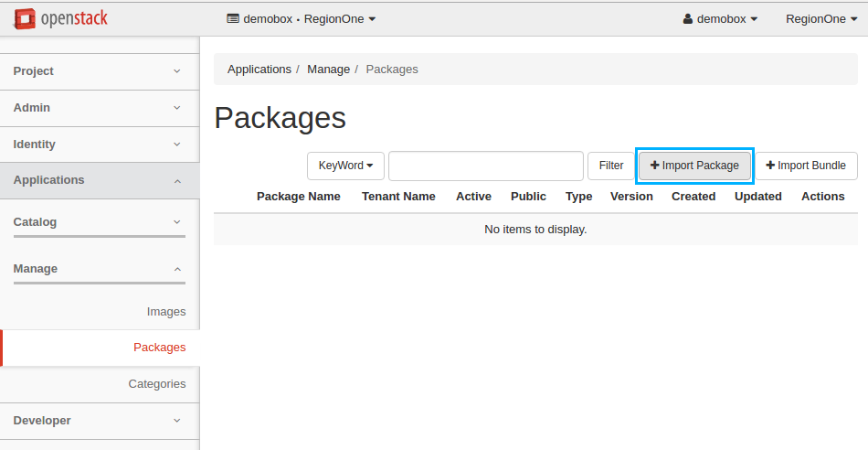This screenshot has height=450, width=868.
Task: Open Categories in the sidebar
Action: 157,384
